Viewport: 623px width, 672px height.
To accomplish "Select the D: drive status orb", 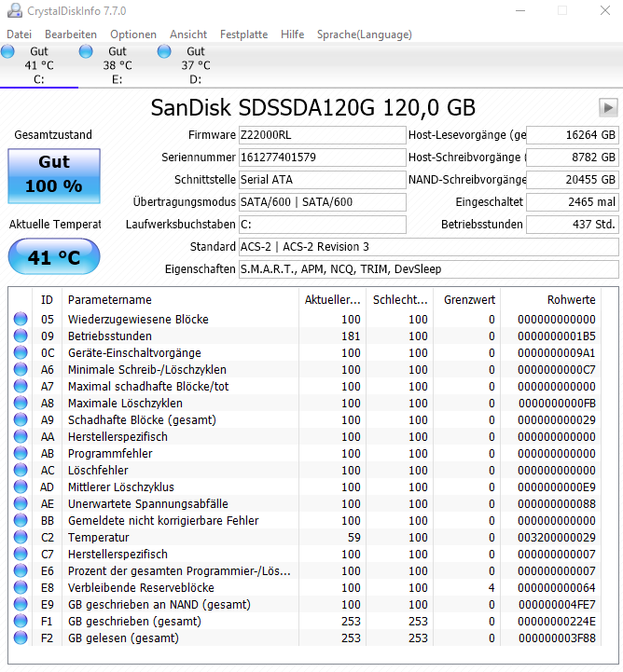I will point(164,51).
